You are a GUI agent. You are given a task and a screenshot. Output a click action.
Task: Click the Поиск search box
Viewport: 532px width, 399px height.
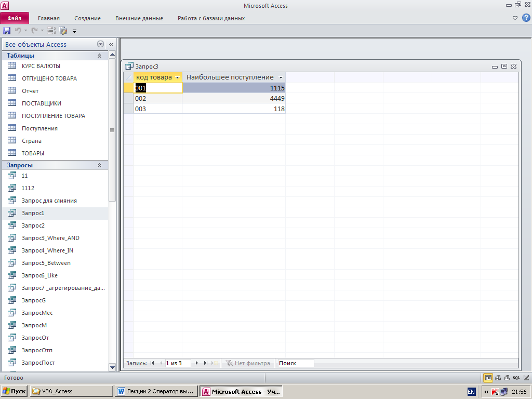(296, 363)
